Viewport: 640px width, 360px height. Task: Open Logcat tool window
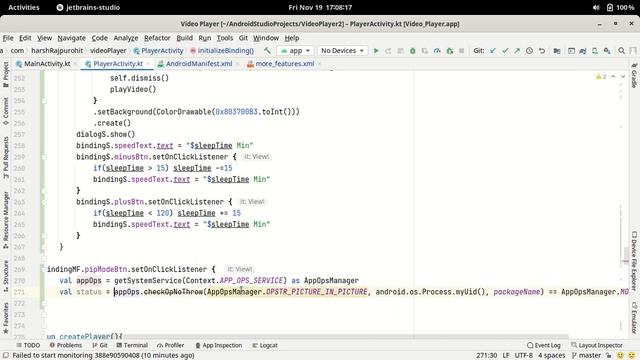click(x=265, y=345)
